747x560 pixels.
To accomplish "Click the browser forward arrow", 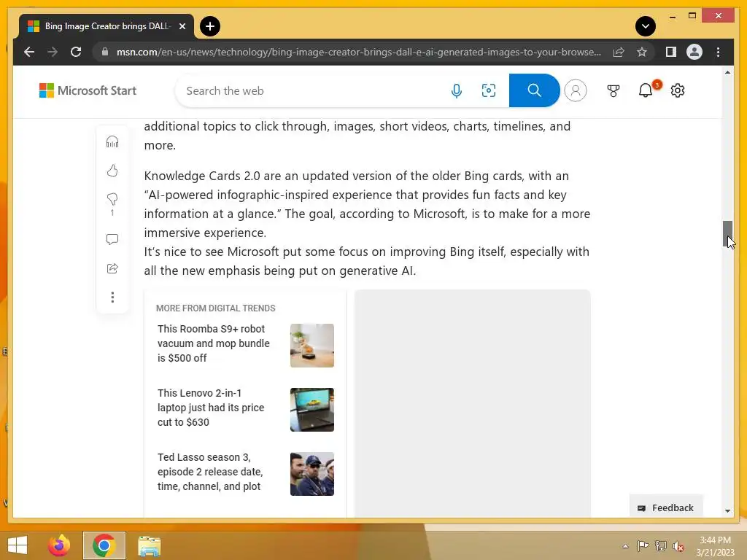I will 53,52.
